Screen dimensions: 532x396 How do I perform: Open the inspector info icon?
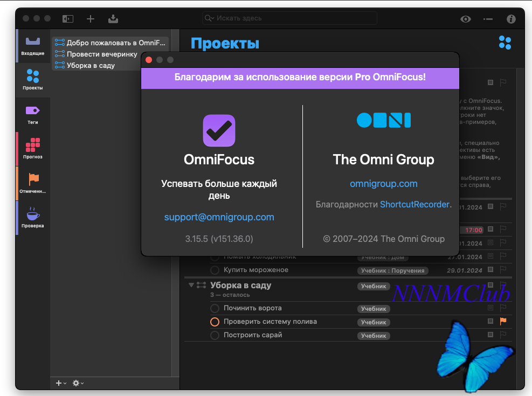point(511,19)
